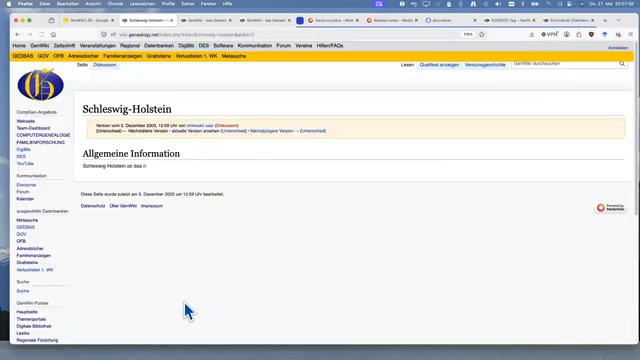Open Grabsteine in the yellow bar
The height and width of the screenshot is (360, 640).
[159, 56]
